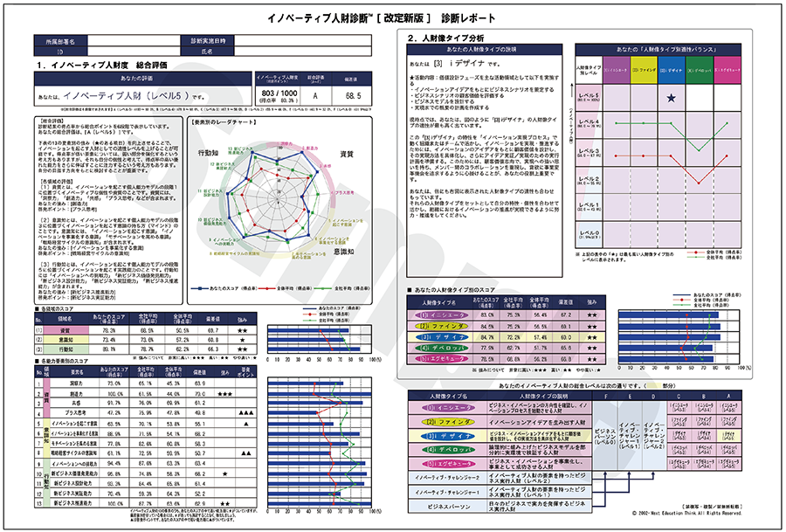Click the three stars in 創造力 row

tap(225, 394)
